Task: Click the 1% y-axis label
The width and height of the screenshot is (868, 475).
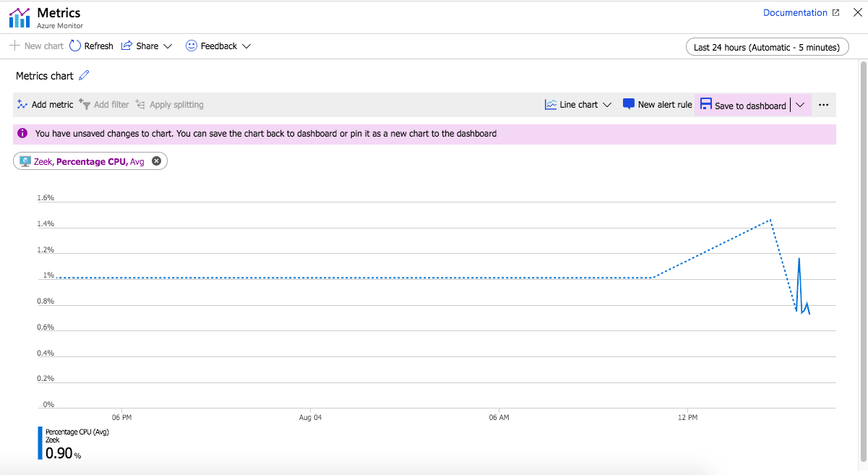Action: 48,275
